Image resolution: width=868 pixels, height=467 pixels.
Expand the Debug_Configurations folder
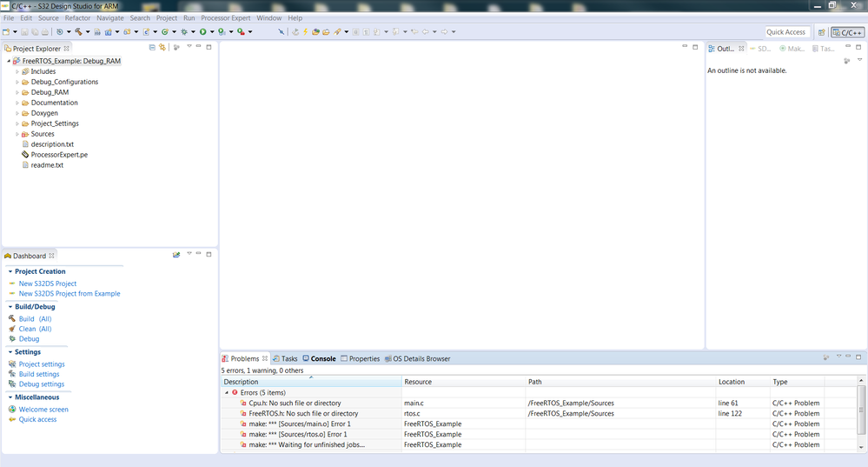coord(17,82)
